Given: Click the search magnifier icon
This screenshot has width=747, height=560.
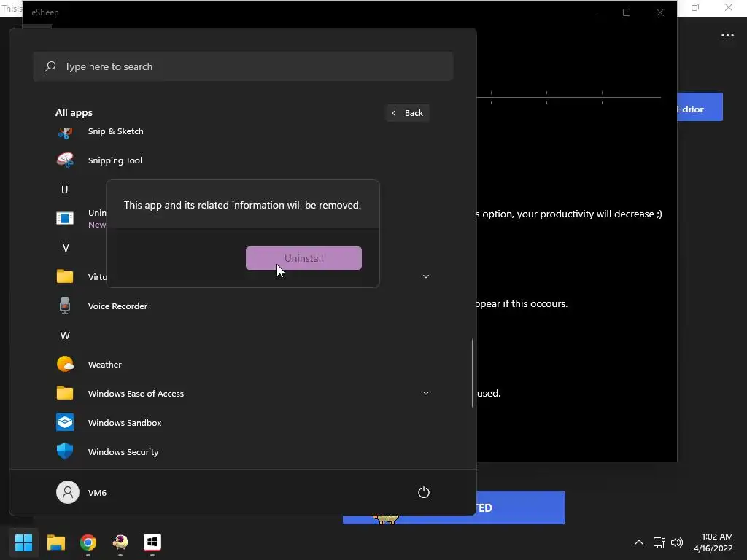Looking at the screenshot, I should click(x=50, y=66).
